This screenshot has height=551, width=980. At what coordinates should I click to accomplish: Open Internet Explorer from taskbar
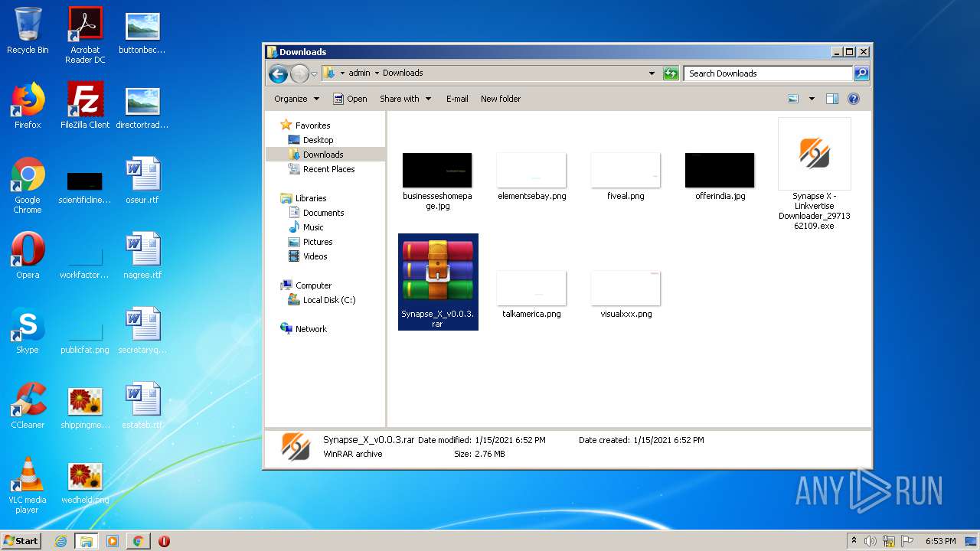(x=60, y=541)
